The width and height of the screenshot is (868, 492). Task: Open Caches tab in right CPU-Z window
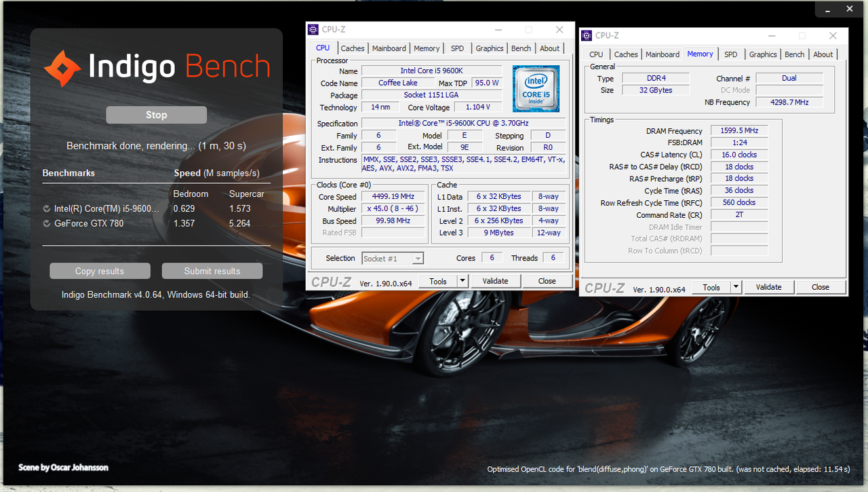coord(626,54)
